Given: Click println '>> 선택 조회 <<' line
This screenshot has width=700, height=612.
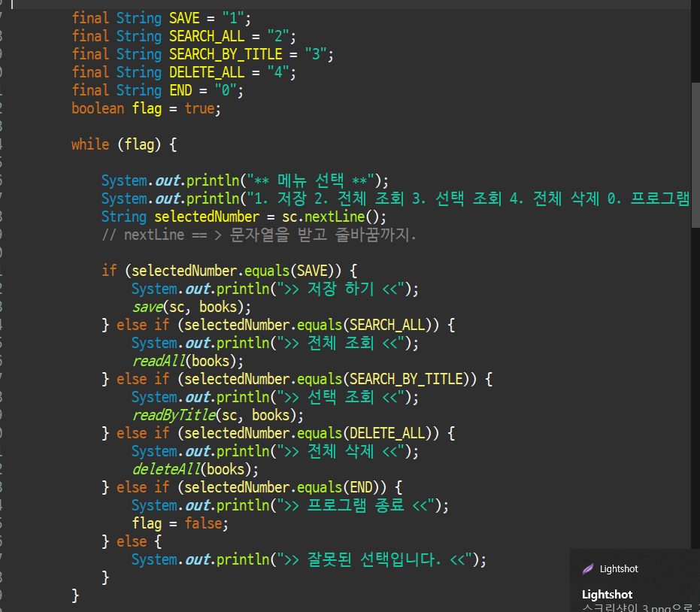Looking at the screenshot, I should tap(275, 397).
